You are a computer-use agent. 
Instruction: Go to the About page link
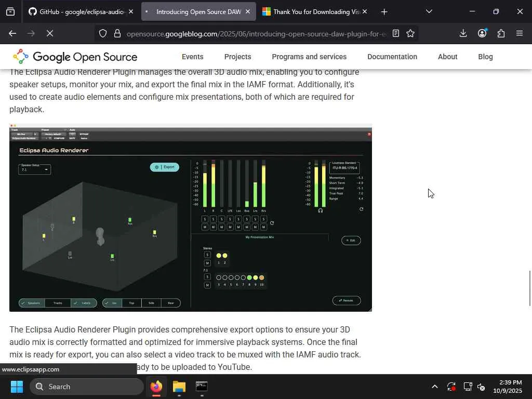pos(447,57)
